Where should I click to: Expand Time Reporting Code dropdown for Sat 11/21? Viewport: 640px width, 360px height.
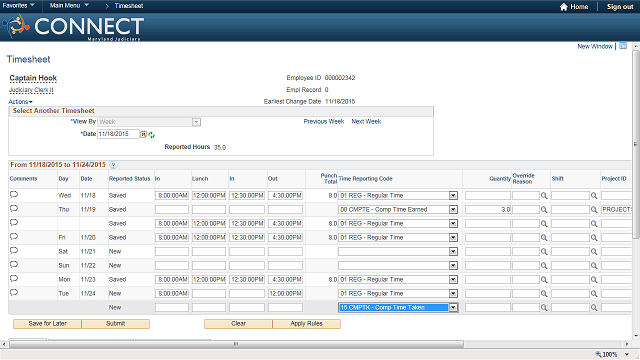[453, 251]
